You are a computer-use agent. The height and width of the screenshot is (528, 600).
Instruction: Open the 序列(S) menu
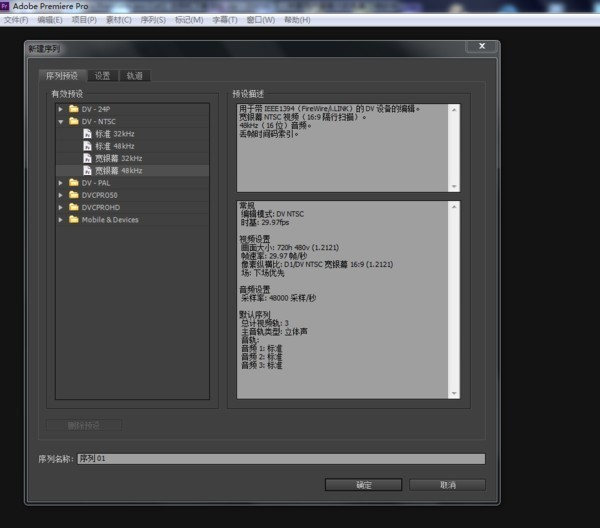coord(153,20)
